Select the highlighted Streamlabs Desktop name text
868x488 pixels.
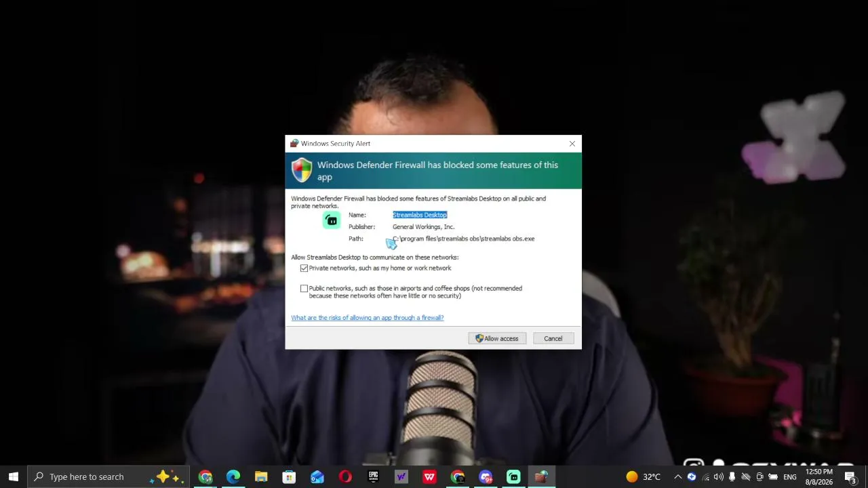click(x=420, y=215)
